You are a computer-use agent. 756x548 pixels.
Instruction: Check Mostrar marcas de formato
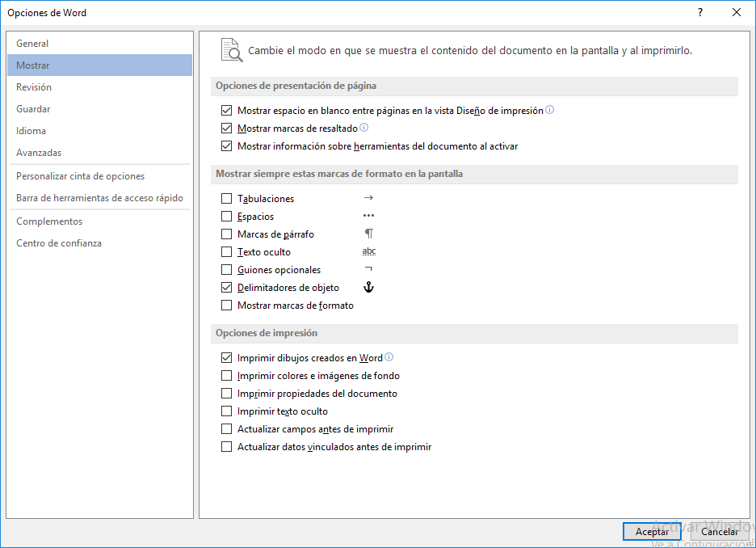click(x=226, y=306)
